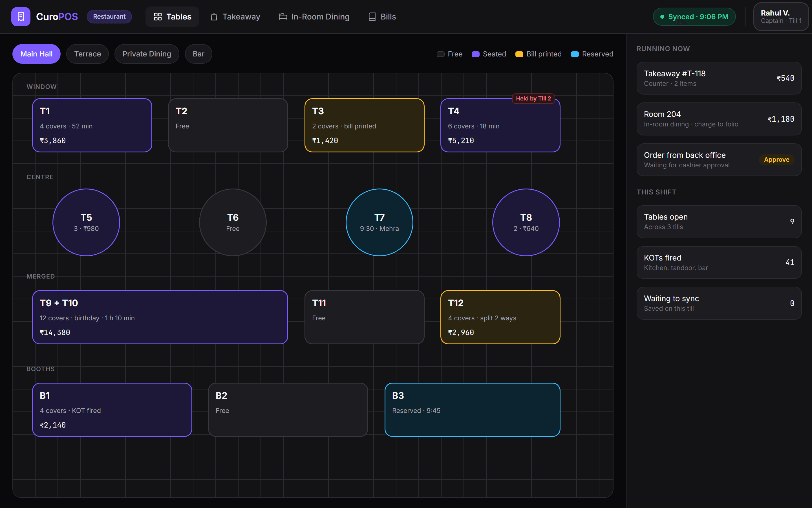
Task: Click the Takeaway bag icon
Action: click(x=214, y=17)
